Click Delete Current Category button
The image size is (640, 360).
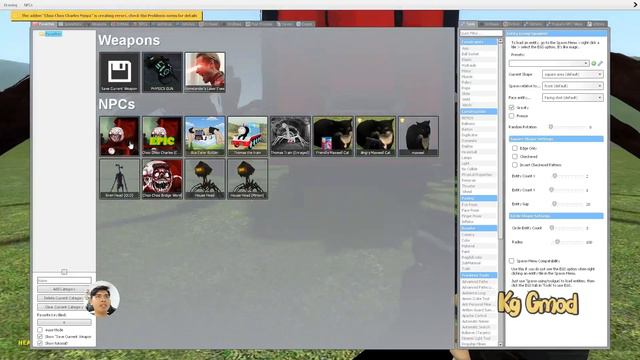tap(64, 298)
